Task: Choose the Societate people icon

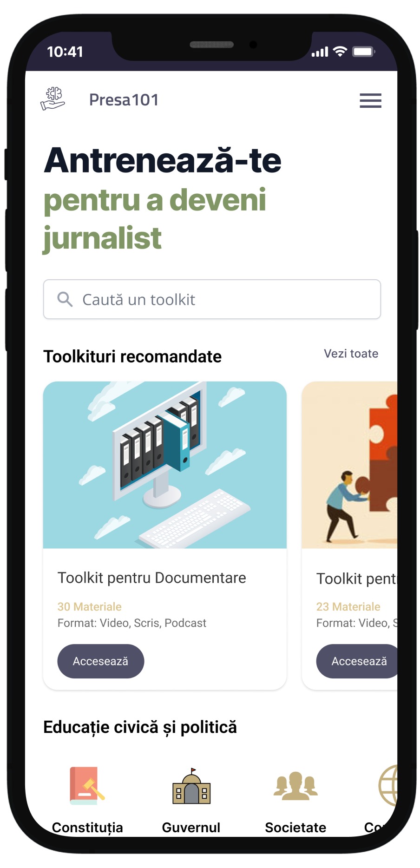Action: tap(295, 786)
